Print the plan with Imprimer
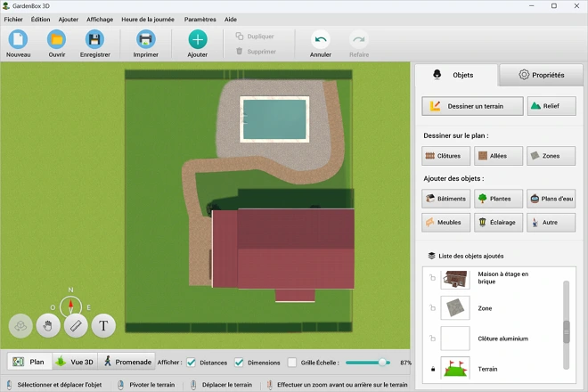588x392 pixels. (145, 39)
